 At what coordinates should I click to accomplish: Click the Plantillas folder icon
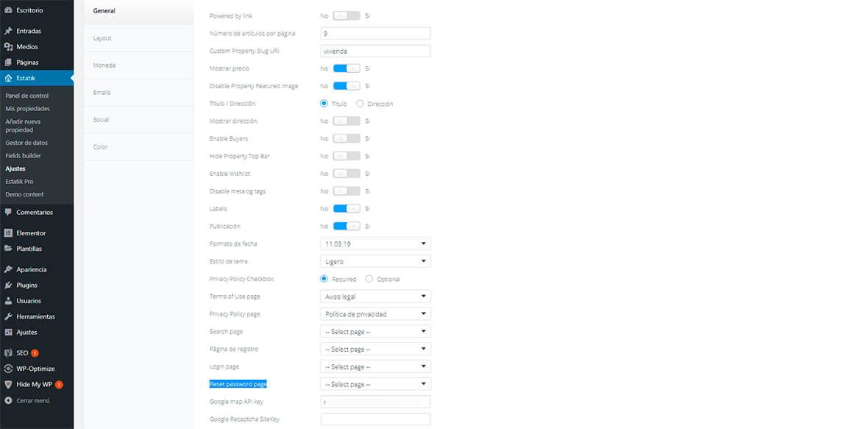(8, 249)
